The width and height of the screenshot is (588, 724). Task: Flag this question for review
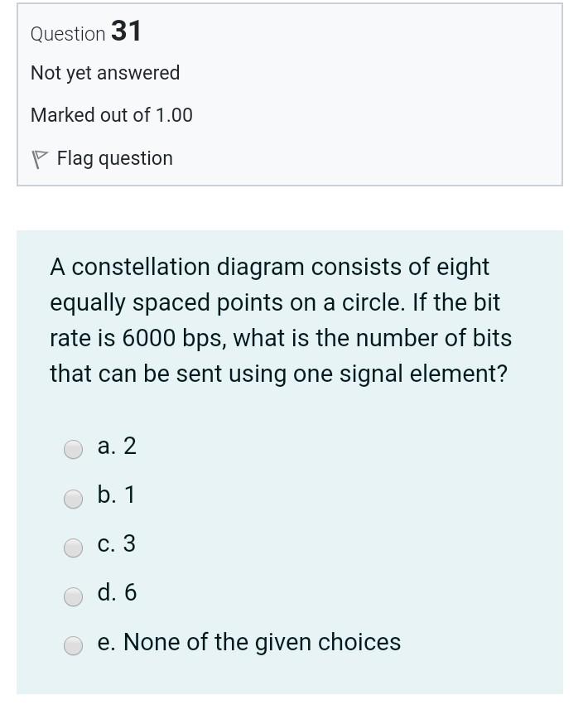(x=114, y=158)
